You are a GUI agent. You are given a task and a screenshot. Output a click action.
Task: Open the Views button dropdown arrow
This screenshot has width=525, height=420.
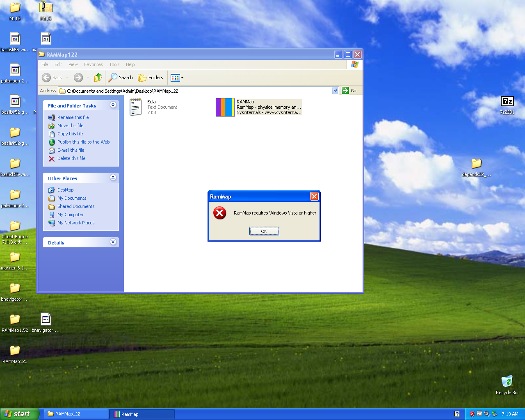pos(182,78)
